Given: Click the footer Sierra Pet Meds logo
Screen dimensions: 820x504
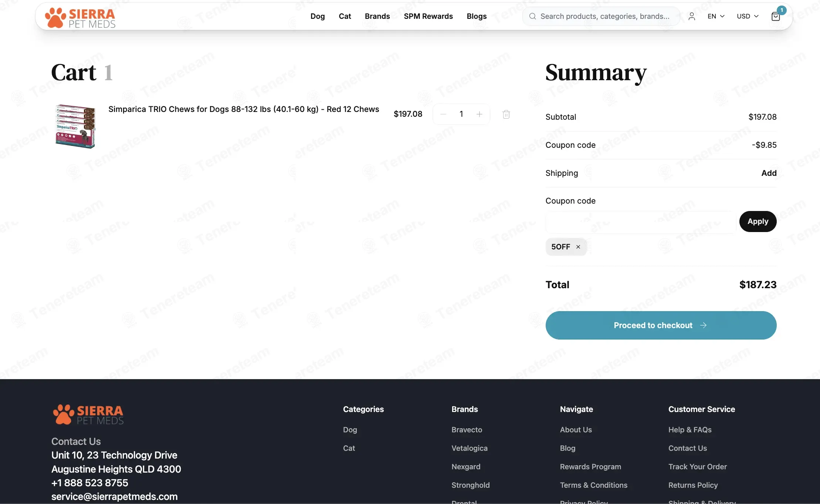Looking at the screenshot, I should pyautogui.click(x=88, y=415).
